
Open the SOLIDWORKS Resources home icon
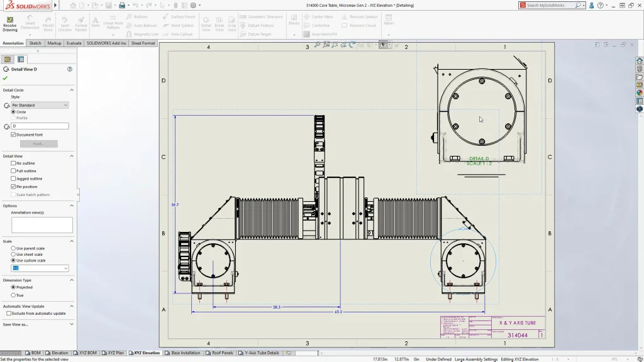pos(640,61)
